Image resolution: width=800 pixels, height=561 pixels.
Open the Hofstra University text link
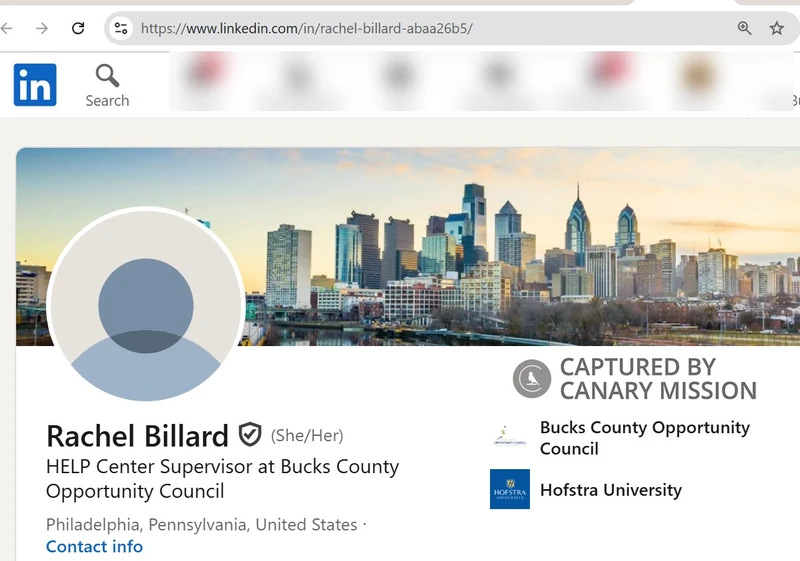tap(610, 490)
